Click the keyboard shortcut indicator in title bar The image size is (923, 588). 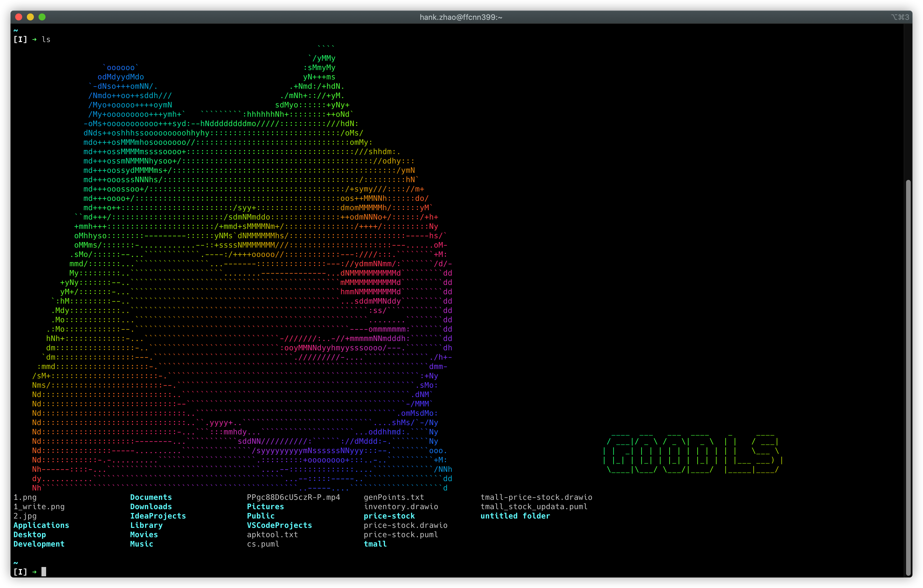[900, 17]
